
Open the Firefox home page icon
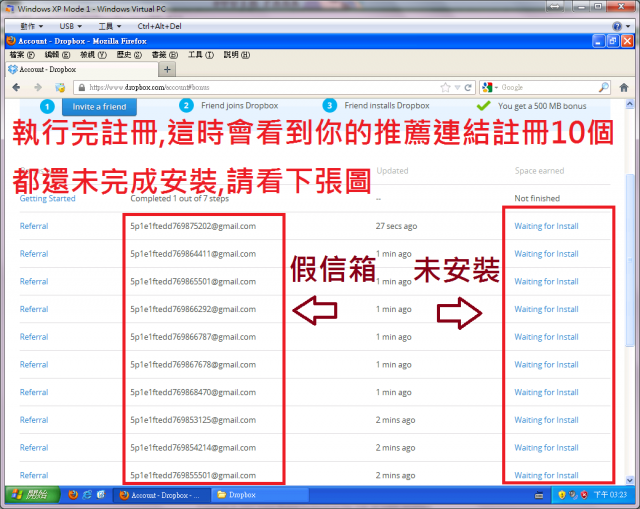624,87
